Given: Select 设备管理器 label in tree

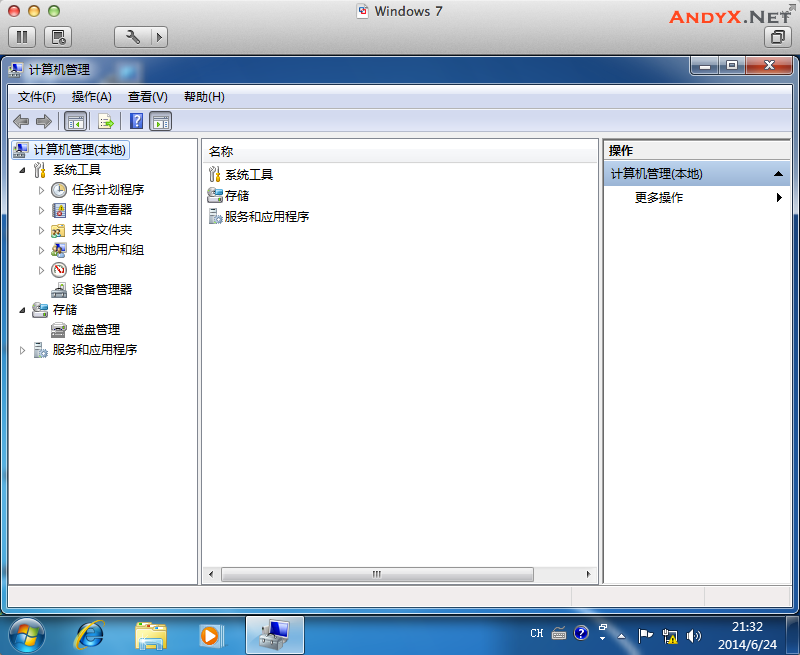Looking at the screenshot, I should (x=102, y=290).
